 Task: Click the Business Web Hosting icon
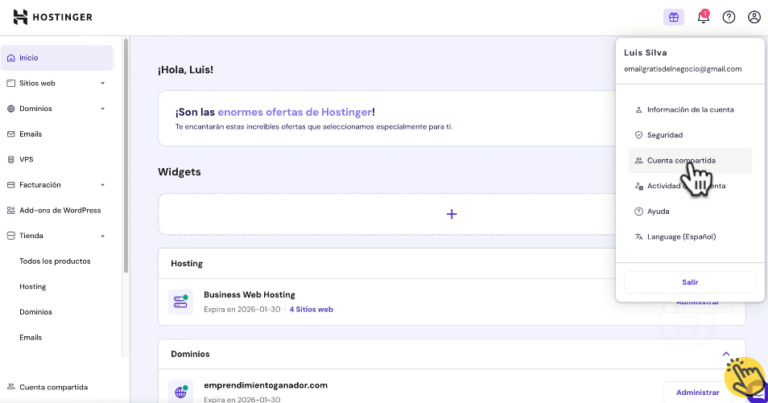point(181,301)
